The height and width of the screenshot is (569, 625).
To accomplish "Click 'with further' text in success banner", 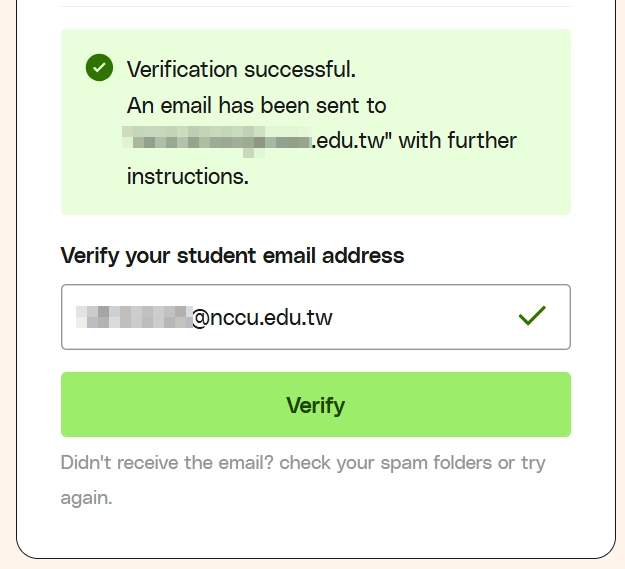I will [458, 141].
